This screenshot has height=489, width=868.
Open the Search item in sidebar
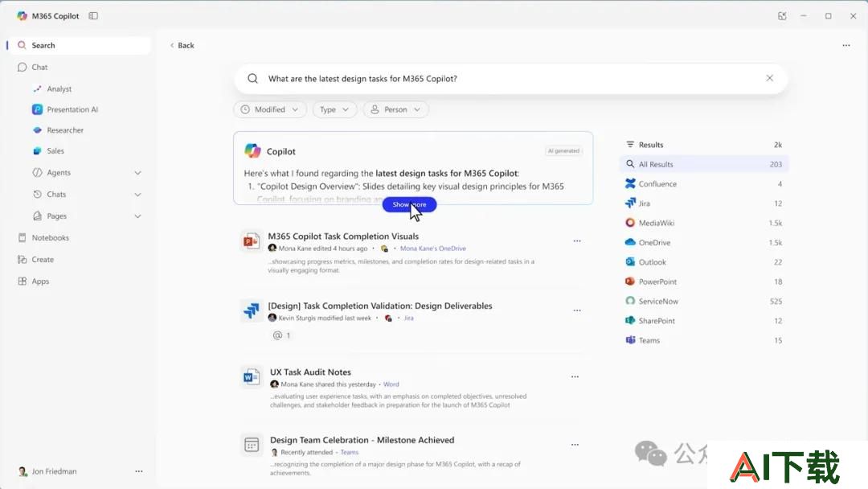tap(79, 45)
